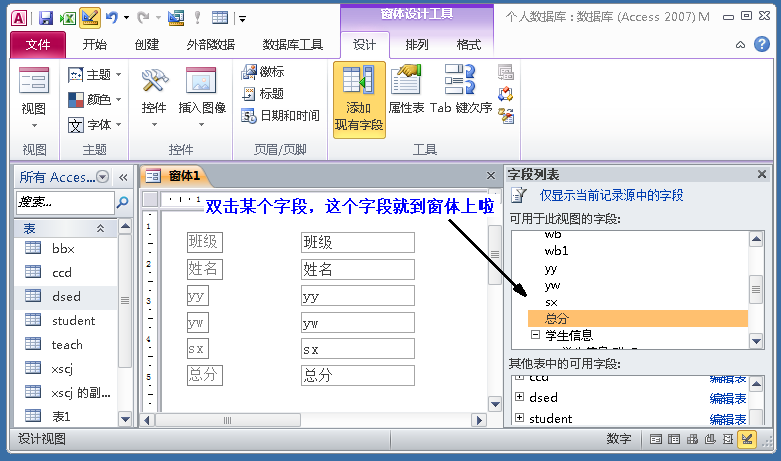Collapse the 学生信息 node in field list
Viewport: 781px width, 461px height.
535,335
